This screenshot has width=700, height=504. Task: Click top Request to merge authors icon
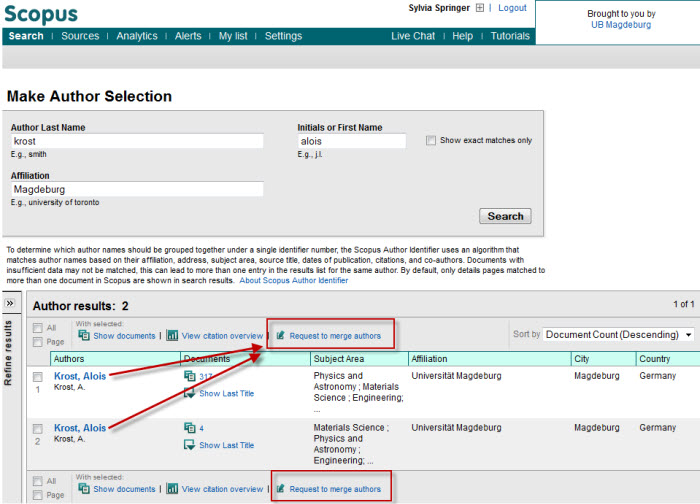tap(280, 335)
